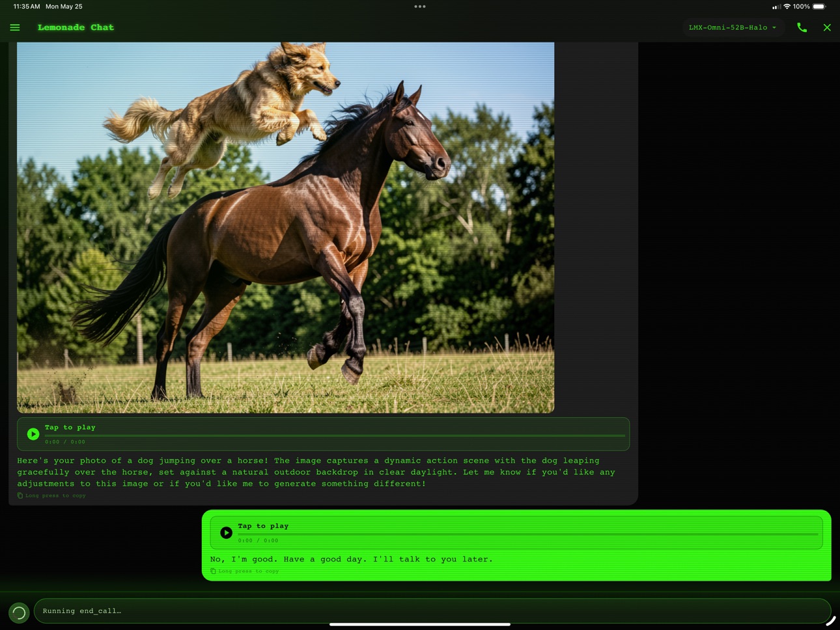Viewport: 840px width, 630px height.
Task: Click "Tap to play" in the green user message
Action: [x=263, y=526]
